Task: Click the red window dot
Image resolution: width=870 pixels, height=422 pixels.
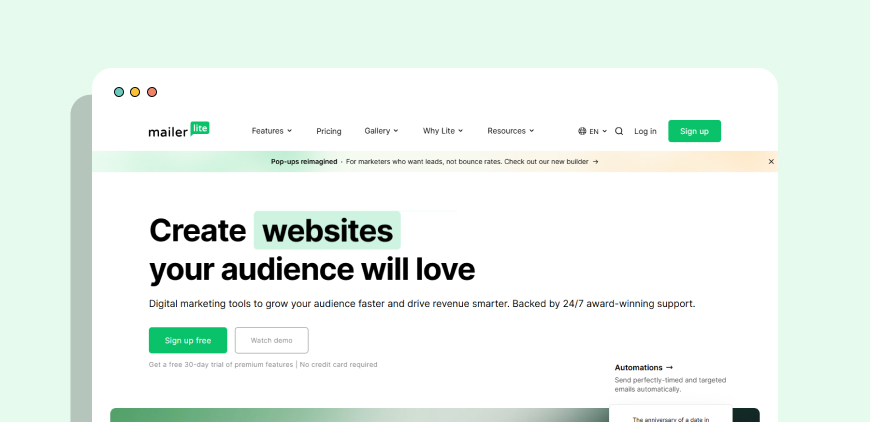Action: [151, 92]
